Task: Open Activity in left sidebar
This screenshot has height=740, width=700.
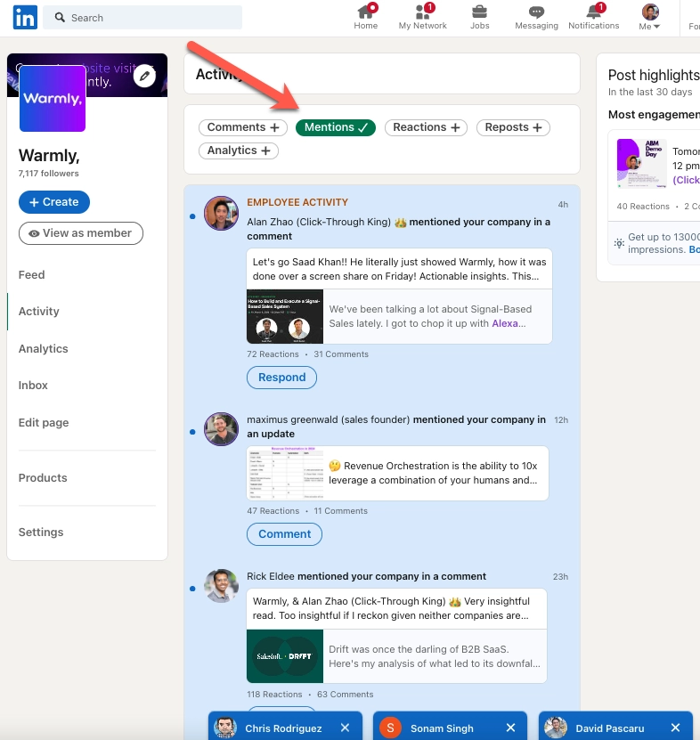Action: click(38, 312)
